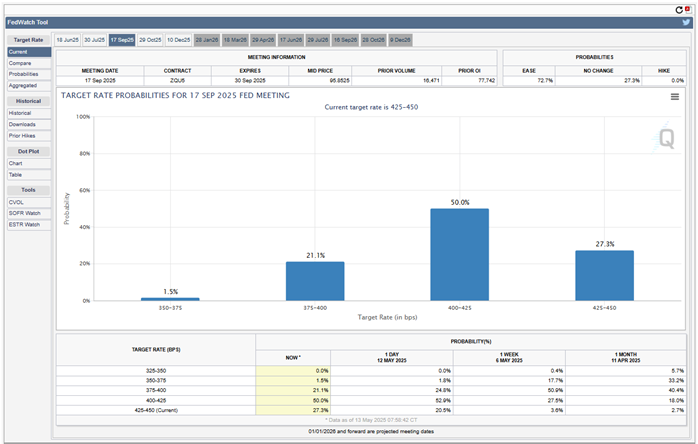The width and height of the screenshot is (698, 444).
Task: Open the Aggregated view
Action: click(24, 85)
